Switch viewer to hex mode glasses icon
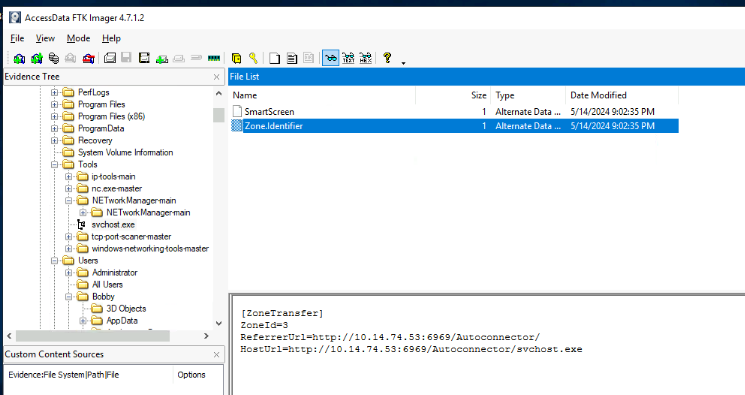This screenshot has width=745, height=395. 365,58
